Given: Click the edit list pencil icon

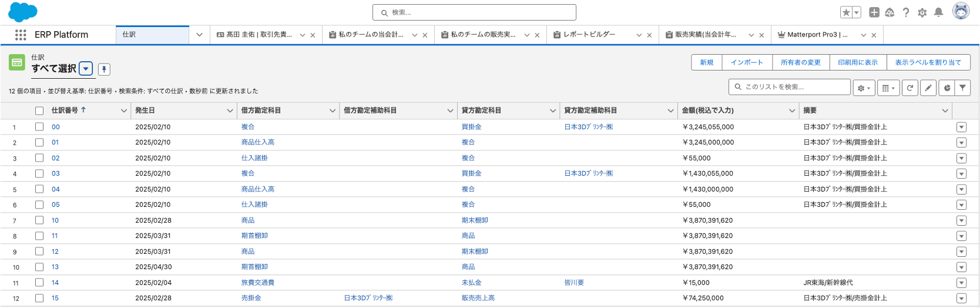Looking at the screenshot, I should (928, 88).
